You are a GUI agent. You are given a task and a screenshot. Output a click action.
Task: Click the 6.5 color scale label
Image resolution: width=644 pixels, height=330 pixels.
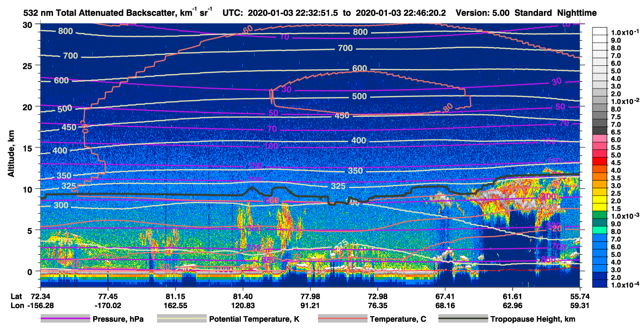[x=616, y=132]
